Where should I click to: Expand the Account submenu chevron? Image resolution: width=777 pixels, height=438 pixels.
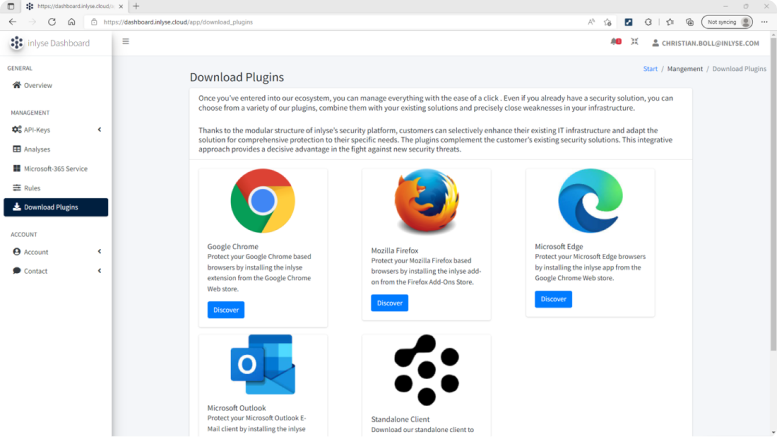[100, 252]
